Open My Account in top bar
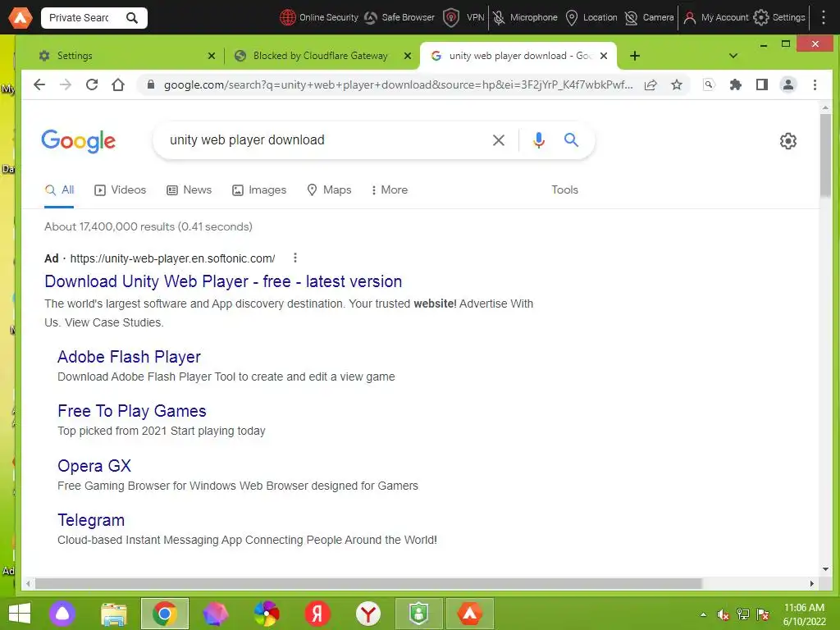 pyautogui.click(x=715, y=18)
